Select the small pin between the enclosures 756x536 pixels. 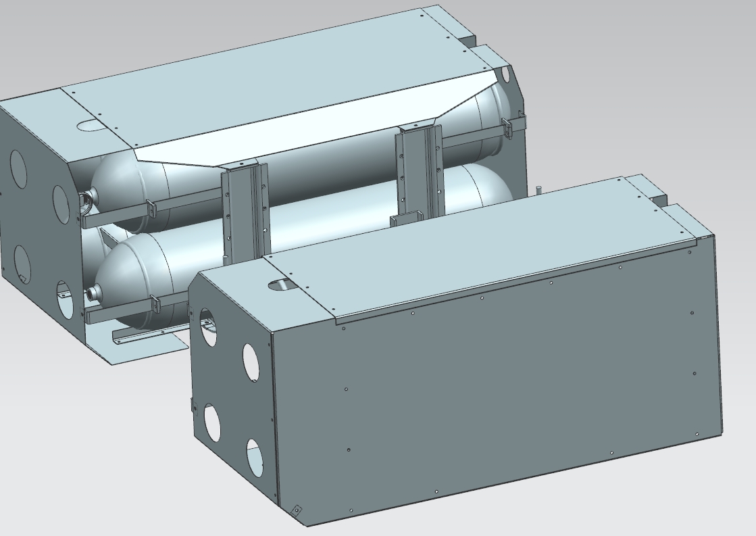tap(538, 191)
